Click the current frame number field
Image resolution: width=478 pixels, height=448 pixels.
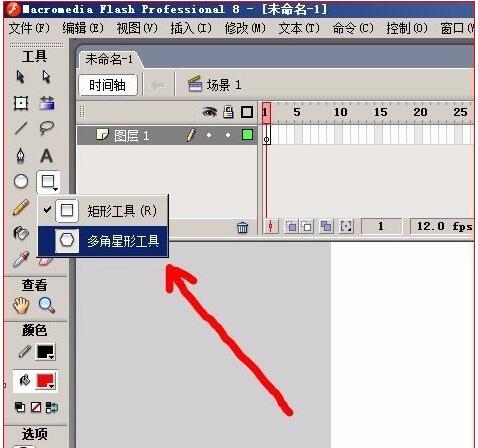[381, 227]
